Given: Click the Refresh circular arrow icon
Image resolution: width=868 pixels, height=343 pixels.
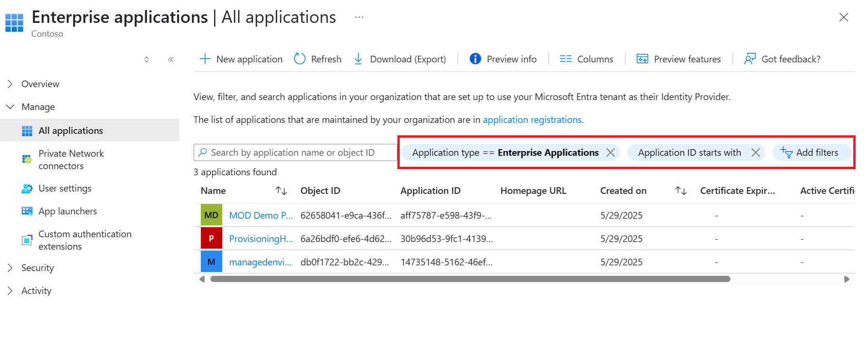Looking at the screenshot, I should tap(300, 59).
